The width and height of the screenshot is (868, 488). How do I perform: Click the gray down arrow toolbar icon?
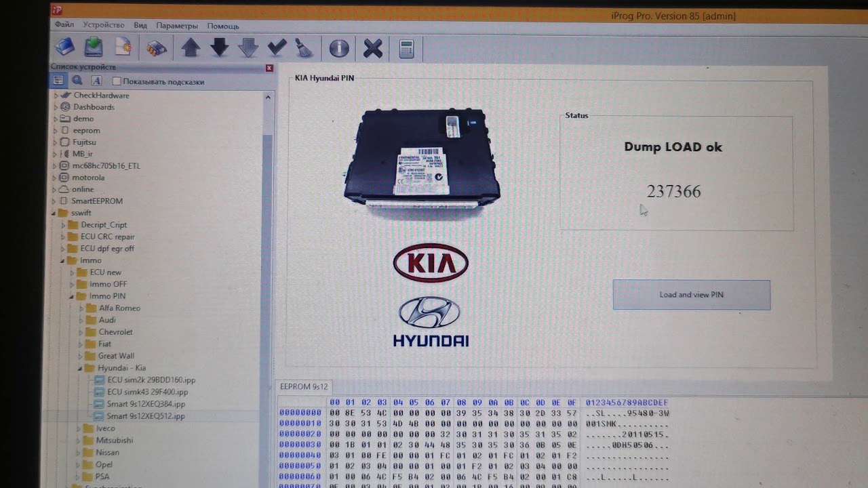point(248,48)
